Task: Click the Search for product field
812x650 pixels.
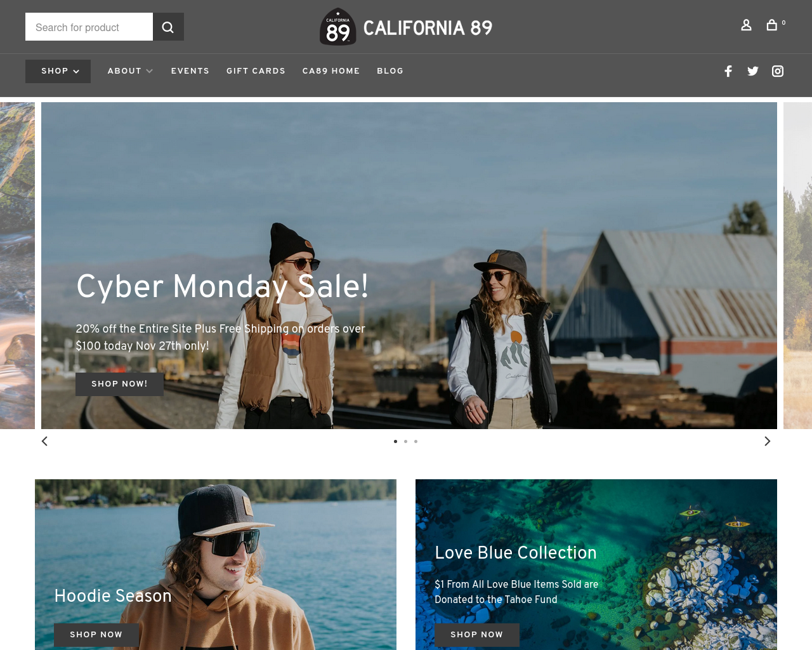Action: [x=89, y=27]
